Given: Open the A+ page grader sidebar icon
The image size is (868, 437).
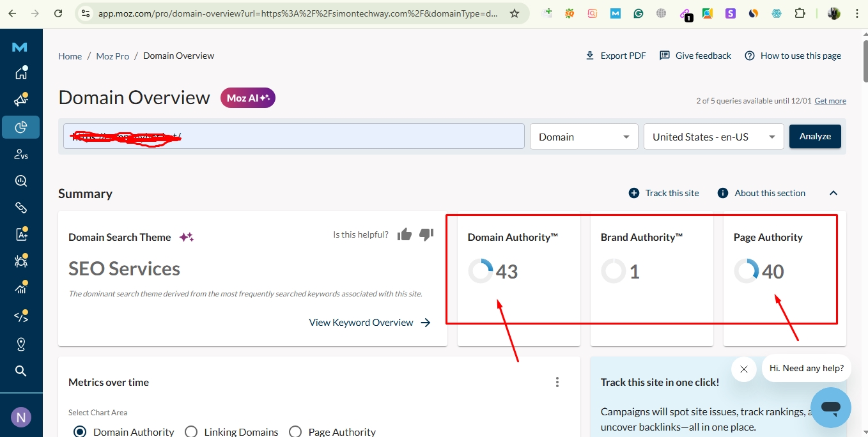Looking at the screenshot, I should [21, 234].
